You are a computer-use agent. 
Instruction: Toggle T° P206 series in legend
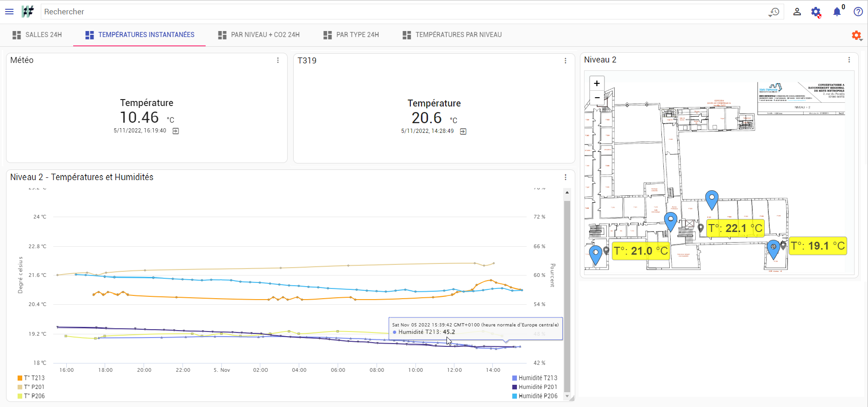tap(31, 396)
